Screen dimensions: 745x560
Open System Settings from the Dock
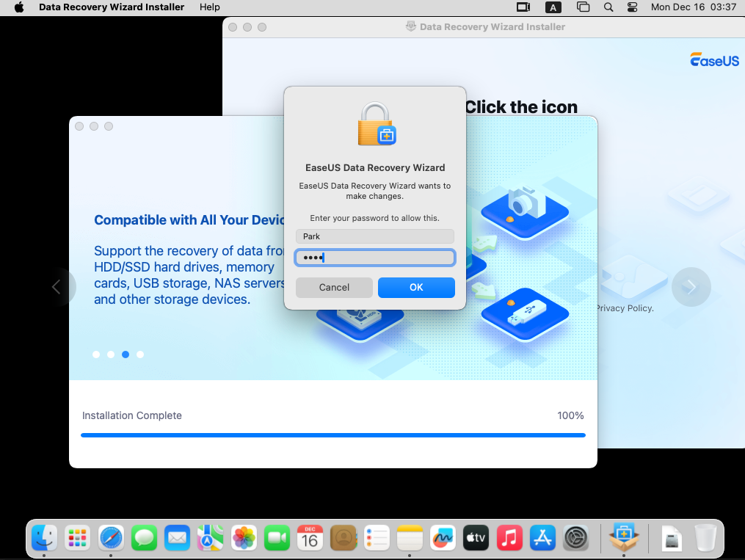coord(576,538)
